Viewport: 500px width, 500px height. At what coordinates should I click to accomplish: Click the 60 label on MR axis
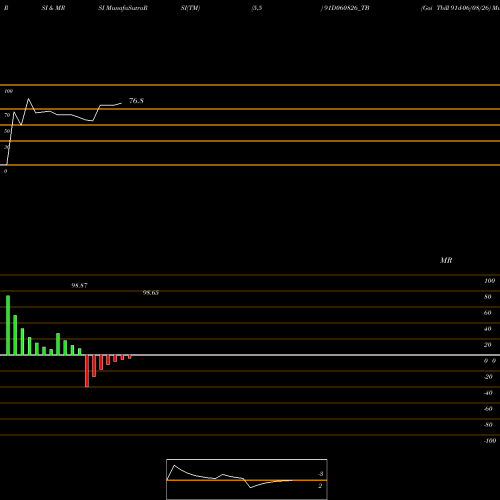(488, 313)
